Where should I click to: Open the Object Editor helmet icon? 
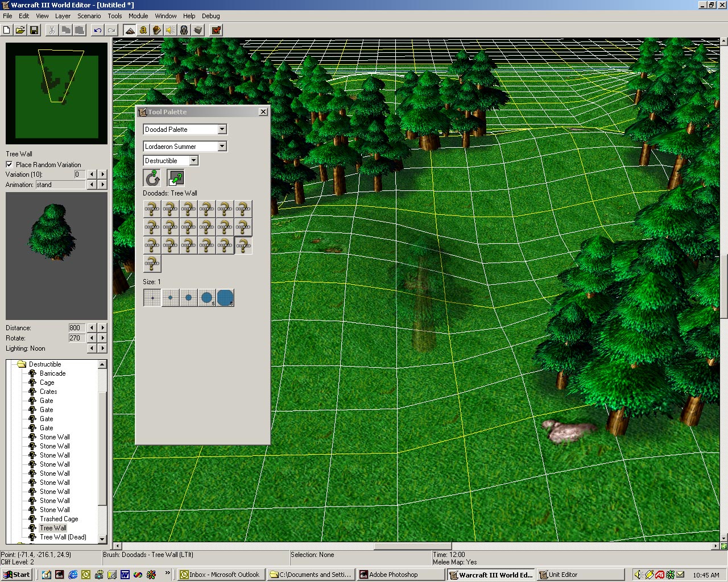point(184,30)
